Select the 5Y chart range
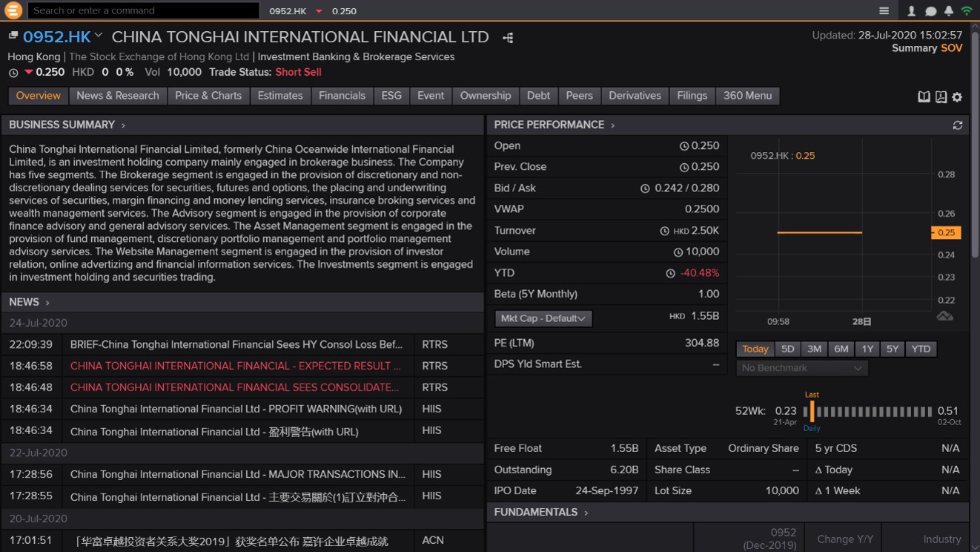 892,349
